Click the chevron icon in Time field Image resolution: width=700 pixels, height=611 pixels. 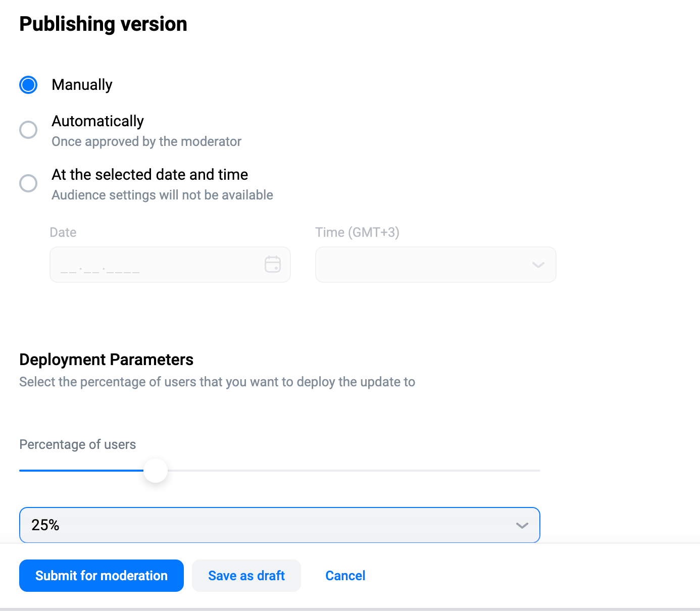[x=538, y=265]
